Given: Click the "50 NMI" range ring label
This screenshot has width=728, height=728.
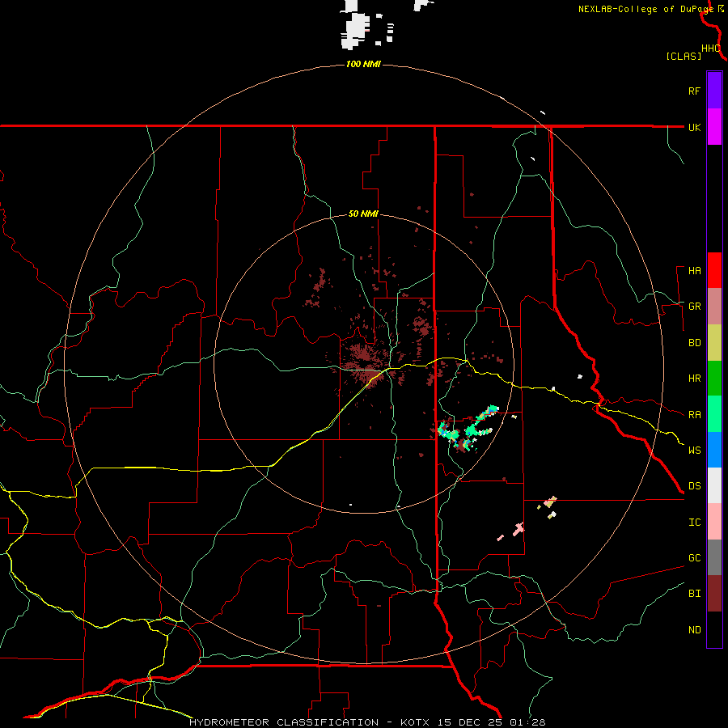Looking at the screenshot, I should click(x=363, y=214).
